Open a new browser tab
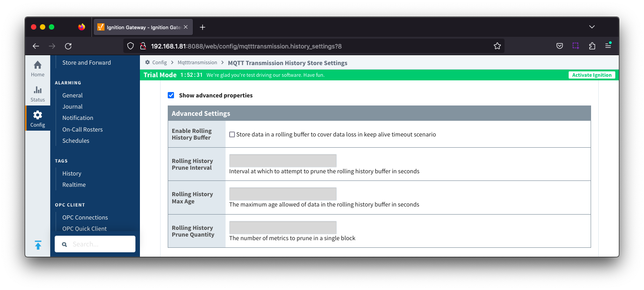Viewport: 644px width, 290px height. point(202,27)
